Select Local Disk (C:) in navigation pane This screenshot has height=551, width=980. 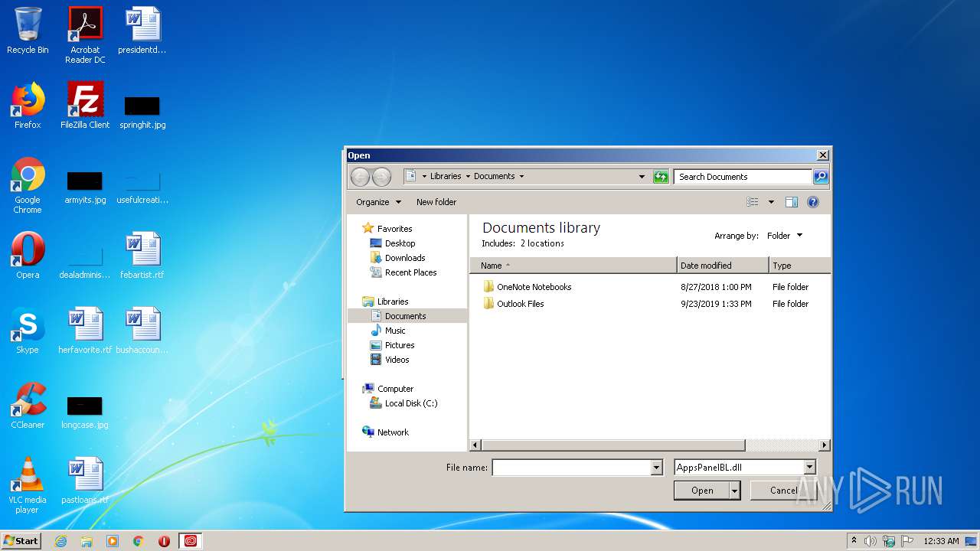pos(411,403)
